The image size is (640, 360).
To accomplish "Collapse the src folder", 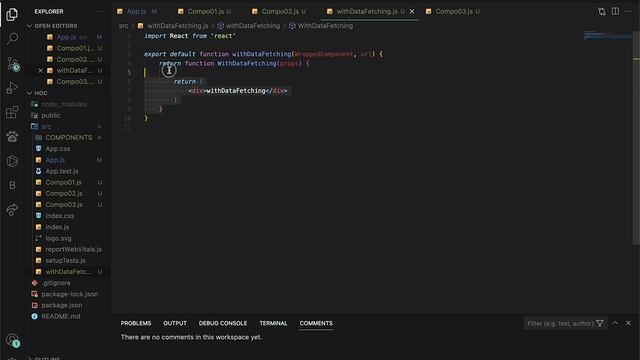I will coord(46,127).
